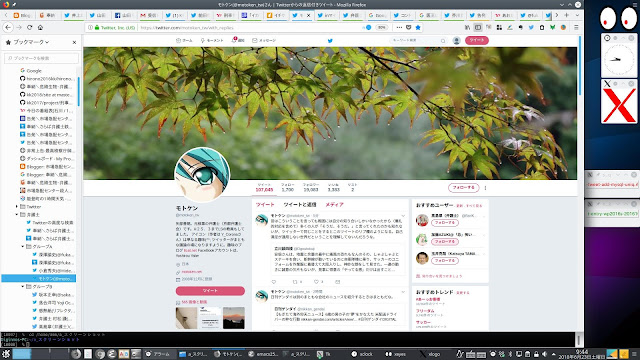The height and width of the screenshot is (360, 640).
Task: Open the Twitterの高度な検索 bookmark
Action: point(50,222)
